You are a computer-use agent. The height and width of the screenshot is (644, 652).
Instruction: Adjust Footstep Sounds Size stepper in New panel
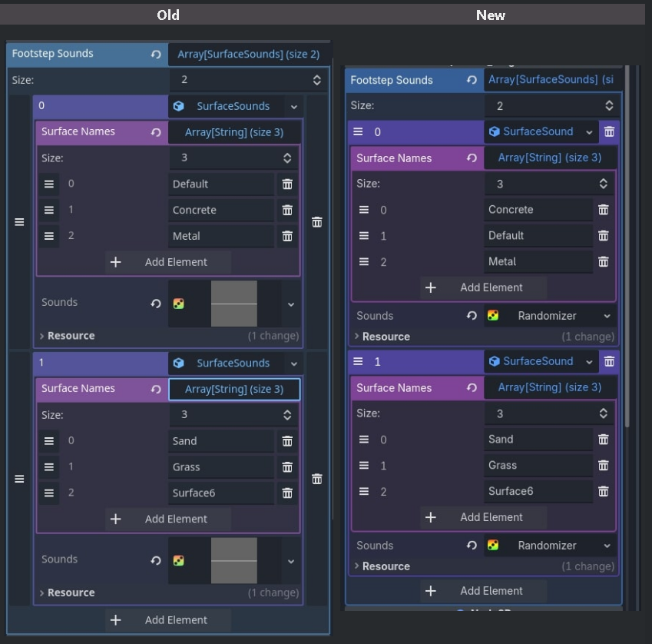tap(609, 106)
